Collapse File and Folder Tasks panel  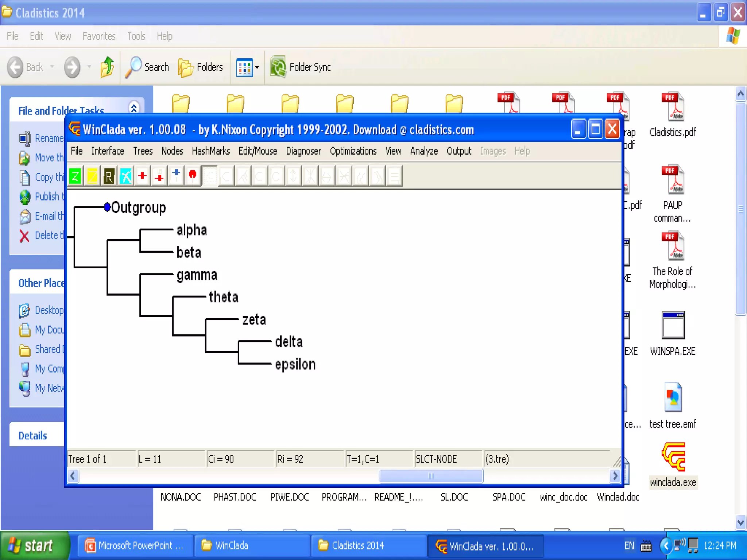tap(134, 108)
